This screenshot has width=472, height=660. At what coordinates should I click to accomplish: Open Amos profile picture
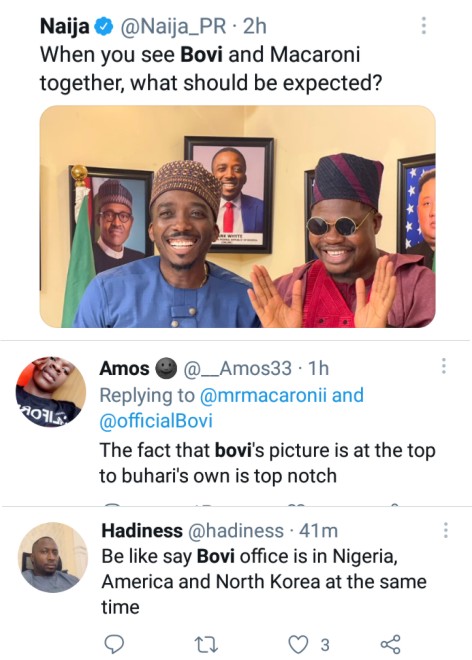point(51,392)
